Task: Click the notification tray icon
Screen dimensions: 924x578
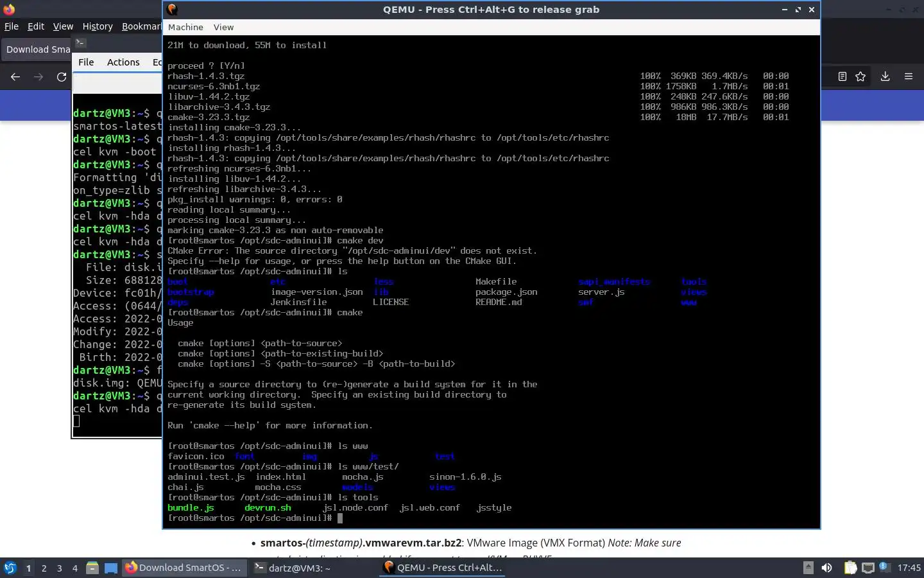Action: 884,568
